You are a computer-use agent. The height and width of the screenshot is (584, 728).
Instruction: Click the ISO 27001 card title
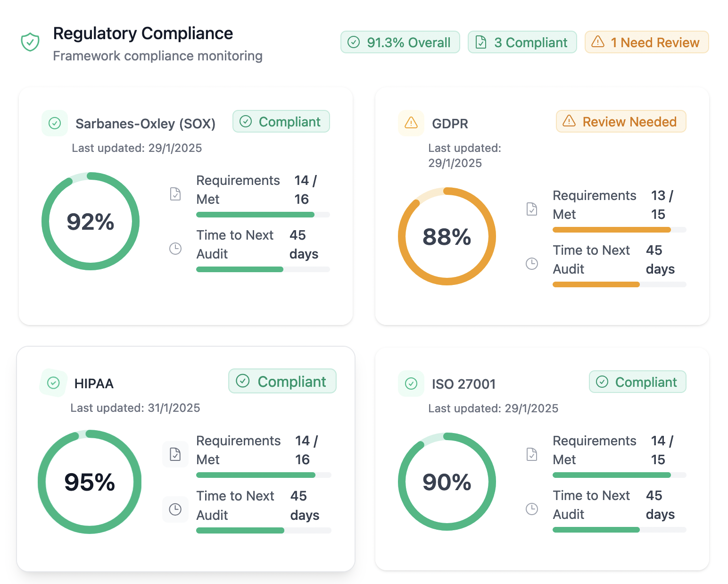(x=463, y=384)
